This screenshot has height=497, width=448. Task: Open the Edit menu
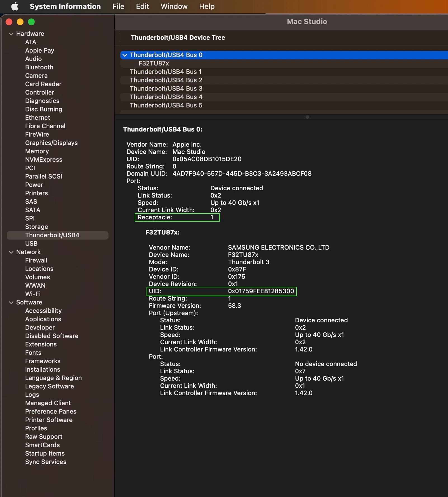[142, 6]
